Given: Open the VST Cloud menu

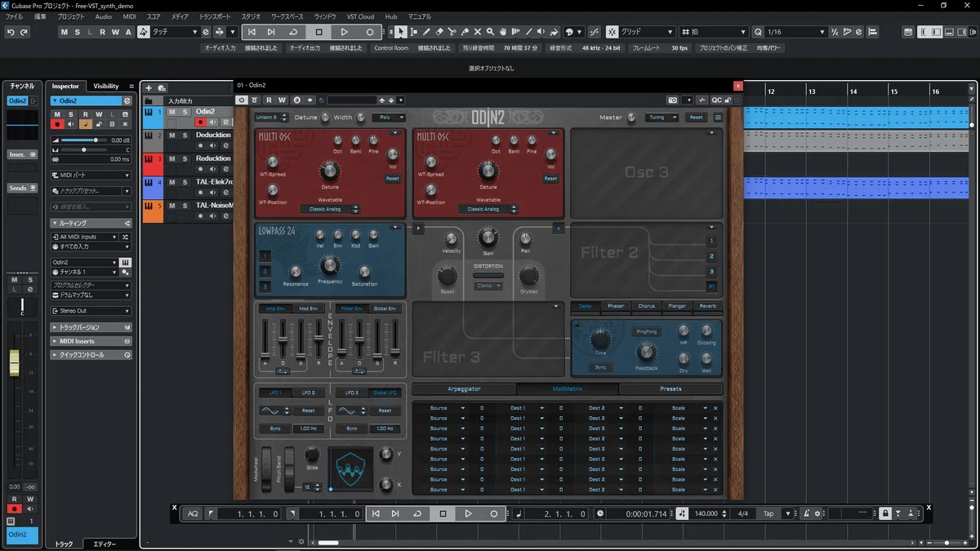Looking at the screenshot, I should (360, 16).
